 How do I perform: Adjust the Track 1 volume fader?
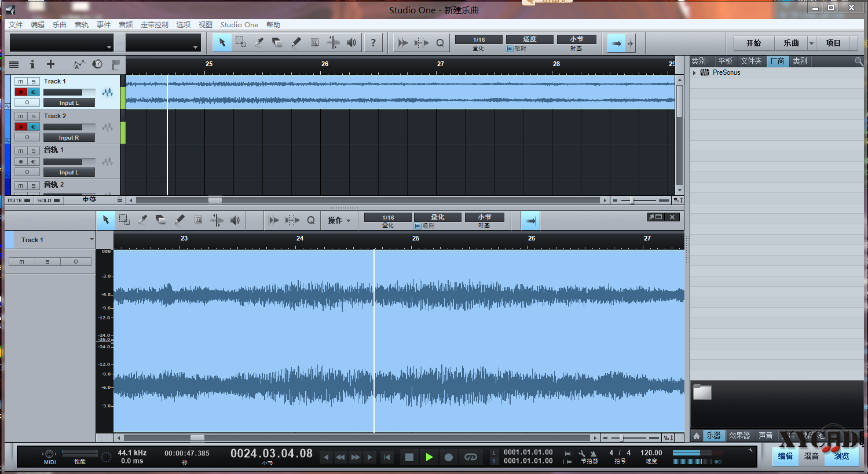pos(69,92)
